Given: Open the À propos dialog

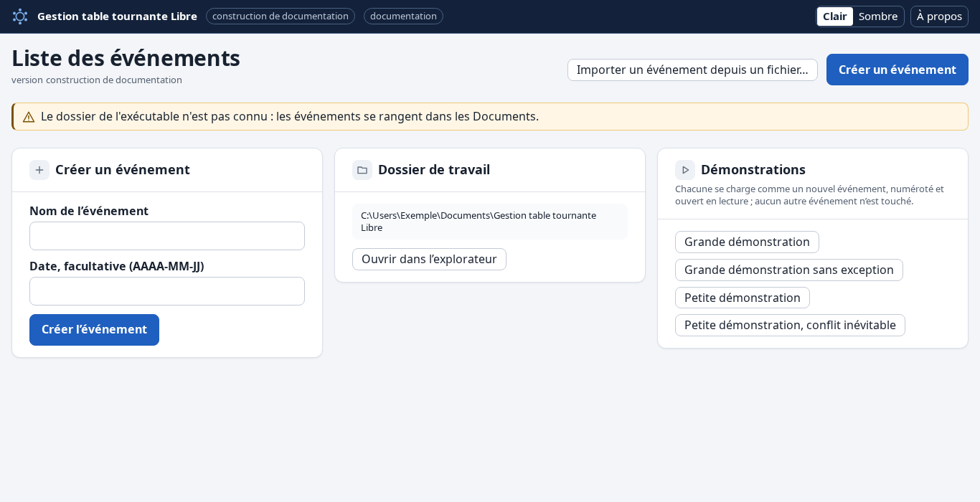Looking at the screenshot, I should [x=939, y=16].
